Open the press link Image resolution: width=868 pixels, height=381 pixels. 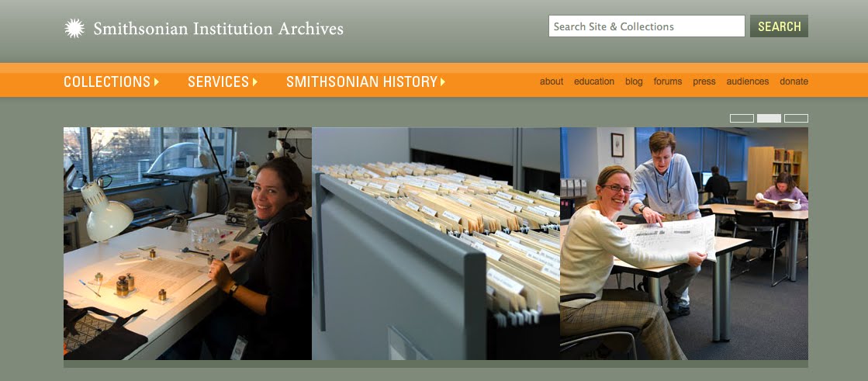click(704, 81)
